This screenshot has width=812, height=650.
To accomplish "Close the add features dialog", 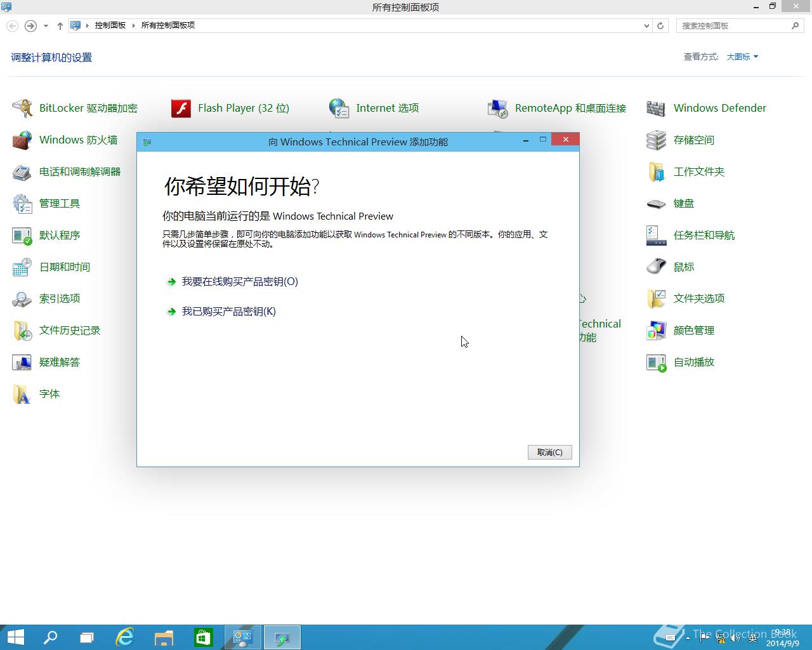I will click(x=565, y=139).
